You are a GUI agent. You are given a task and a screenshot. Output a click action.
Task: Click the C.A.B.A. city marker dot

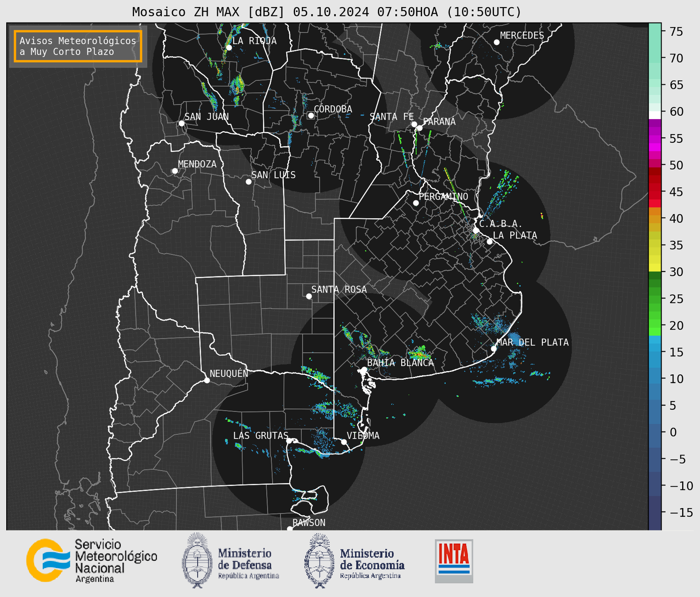(x=476, y=230)
